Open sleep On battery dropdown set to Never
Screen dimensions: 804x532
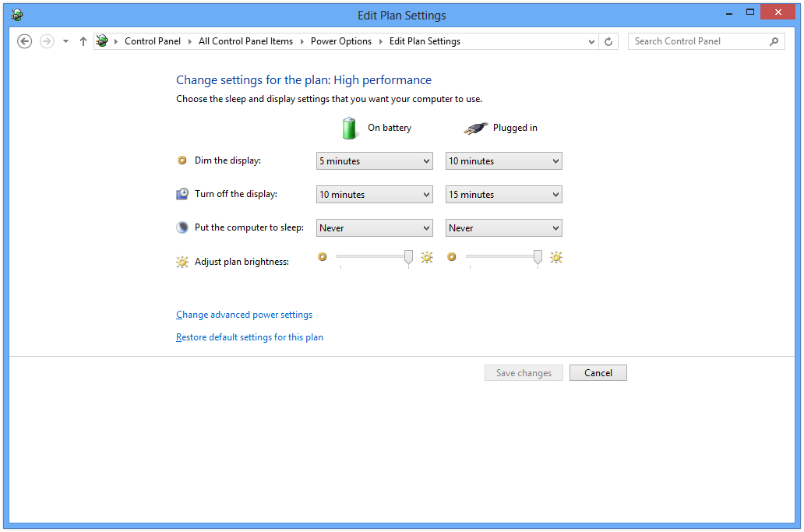(x=374, y=228)
